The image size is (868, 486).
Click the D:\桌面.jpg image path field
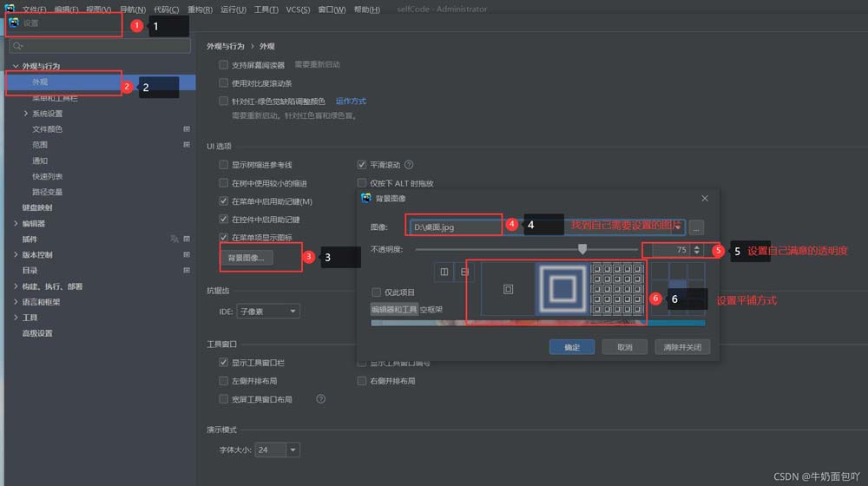[547, 227]
